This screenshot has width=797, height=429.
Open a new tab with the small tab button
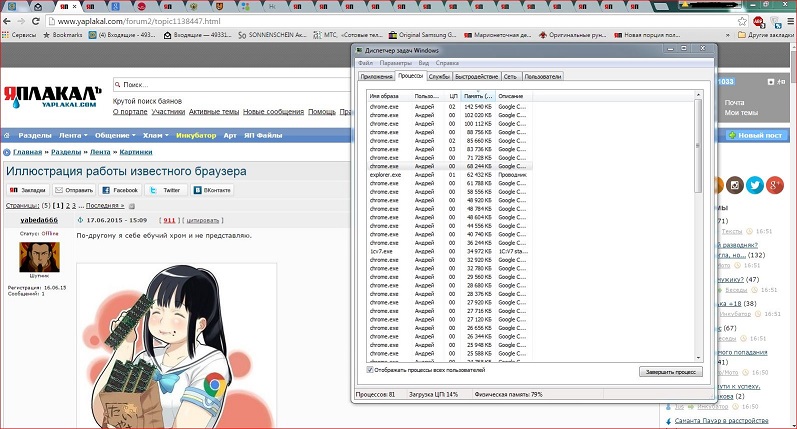click(x=660, y=7)
